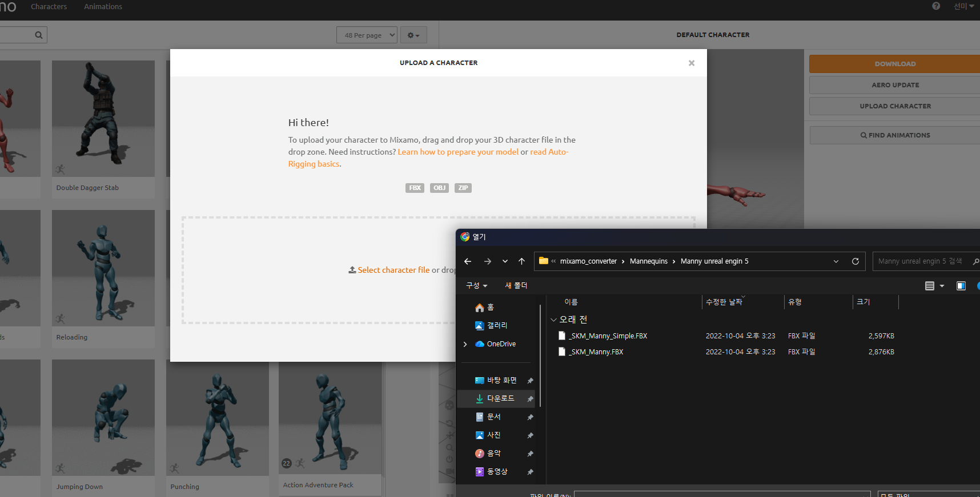Expand the address bar history dropdown
The image size is (980, 497).
click(x=836, y=261)
